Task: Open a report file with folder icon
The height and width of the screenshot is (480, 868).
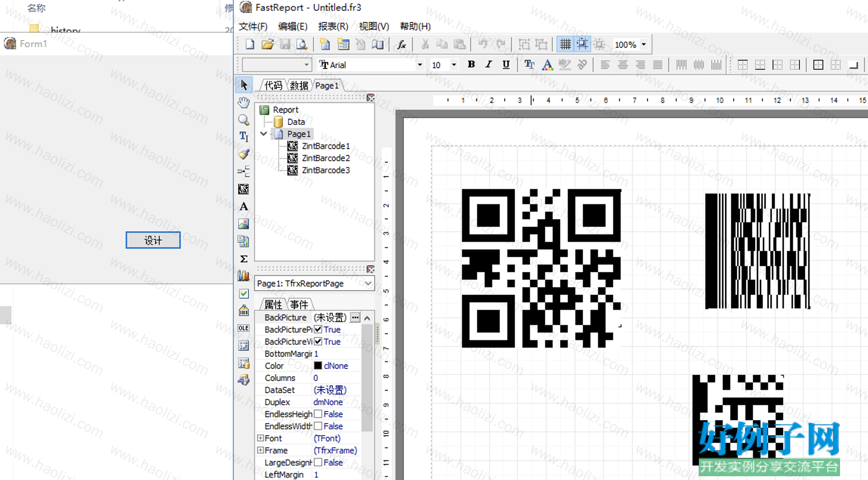Action: click(267, 45)
